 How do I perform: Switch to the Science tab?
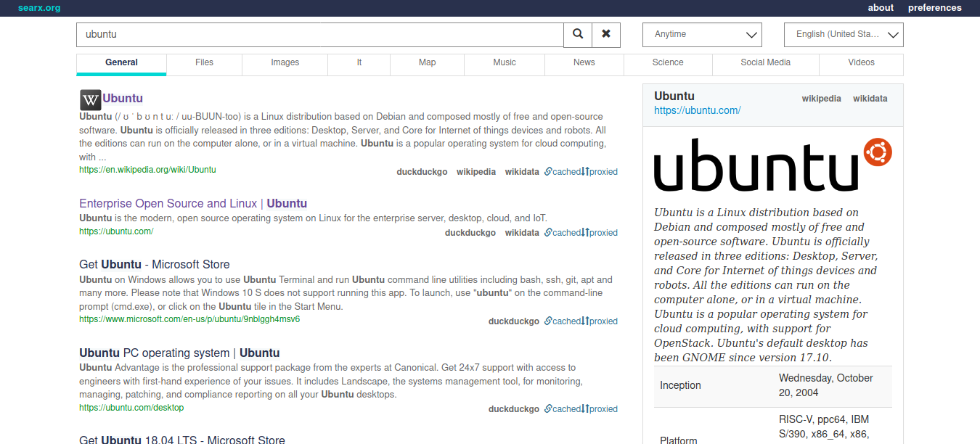[x=668, y=63]
